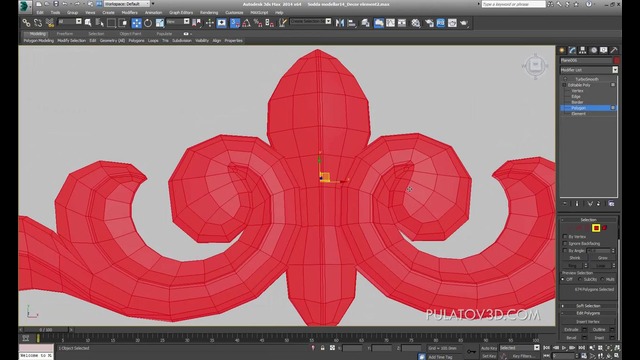Activate the Select and Move tool

pos(136,23)
